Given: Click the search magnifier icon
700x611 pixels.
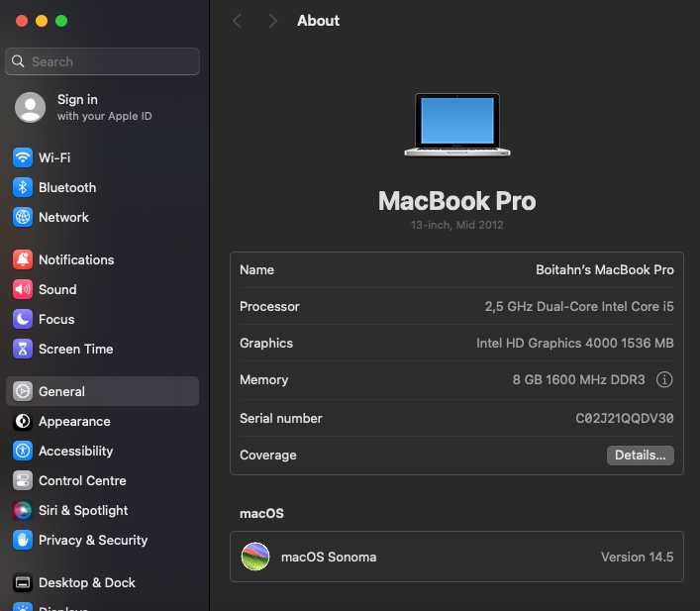Looking at the screenshot, I should (18, 61).
